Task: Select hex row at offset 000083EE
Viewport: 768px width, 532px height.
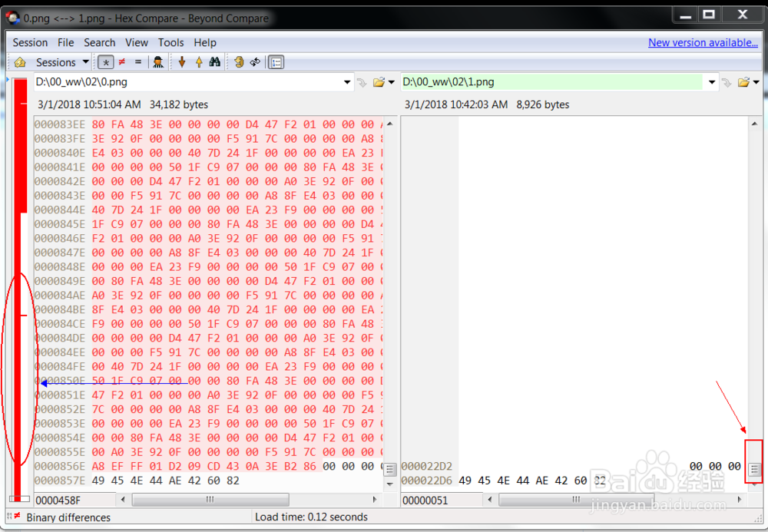Action: coord(209,124)
